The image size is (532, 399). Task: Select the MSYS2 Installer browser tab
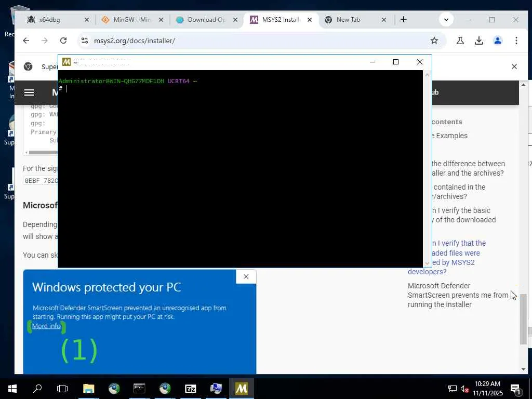point(280,20)
